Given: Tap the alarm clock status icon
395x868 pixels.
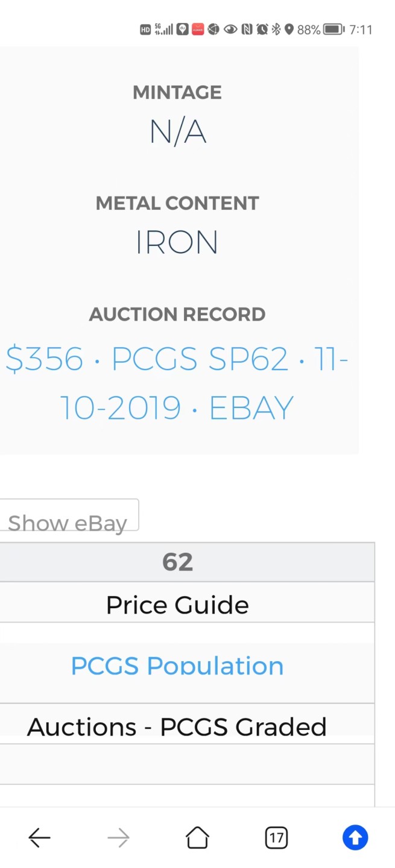Looking at the screenshot, I should pos(262,29).
